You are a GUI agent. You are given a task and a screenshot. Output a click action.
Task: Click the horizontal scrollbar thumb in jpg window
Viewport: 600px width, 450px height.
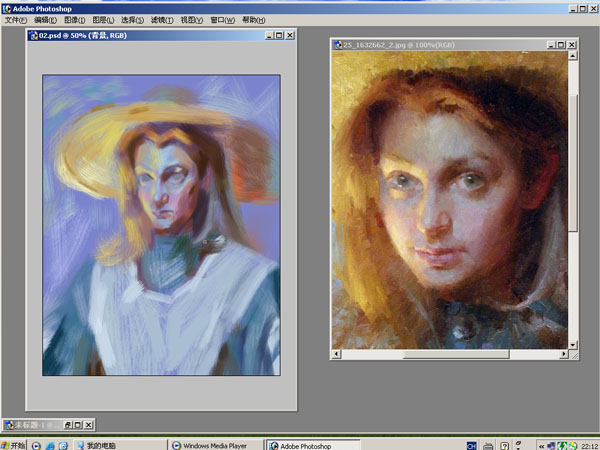click(x=456, y=354)
